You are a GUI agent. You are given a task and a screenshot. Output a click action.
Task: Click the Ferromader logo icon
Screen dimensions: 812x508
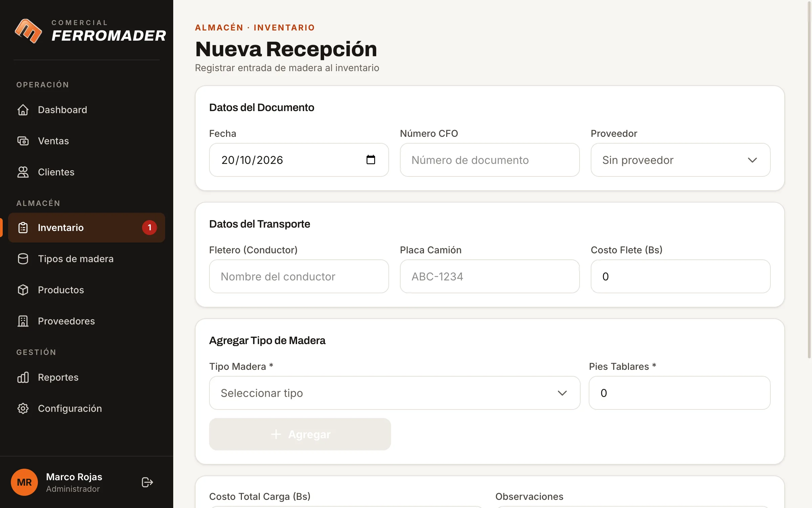(x=28, y=31)
